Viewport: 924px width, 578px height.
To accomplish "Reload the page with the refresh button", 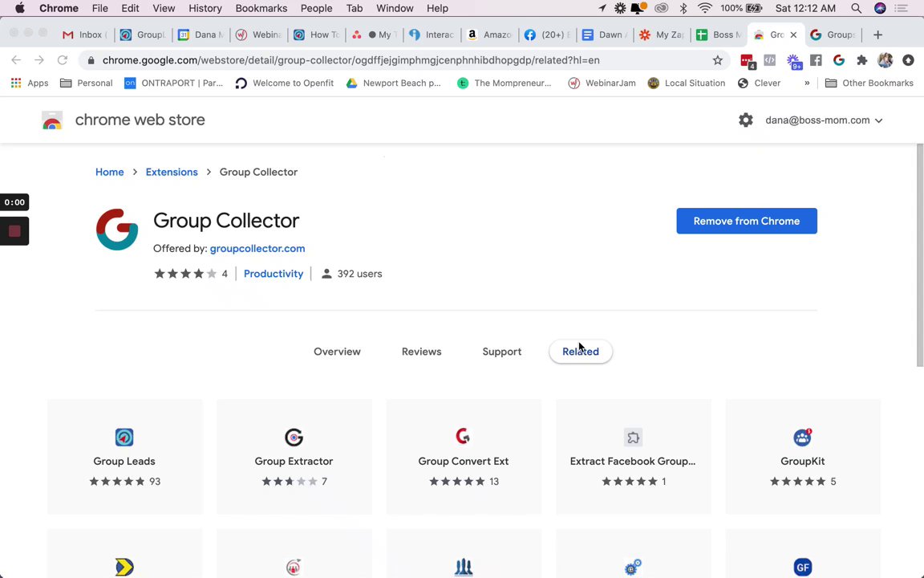I will tap(63, 60).
